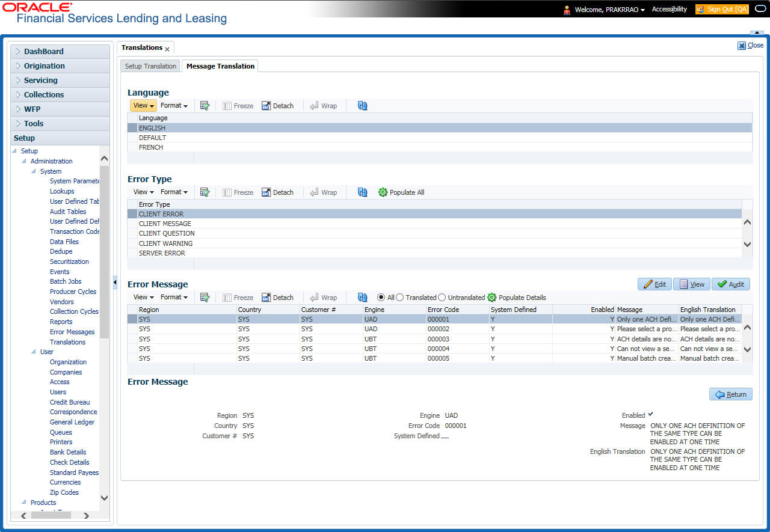Image resolution: width=770 pixels, height=532 pixels.
Task: Select the FRENCH language row
Action: tap(439, 147)
